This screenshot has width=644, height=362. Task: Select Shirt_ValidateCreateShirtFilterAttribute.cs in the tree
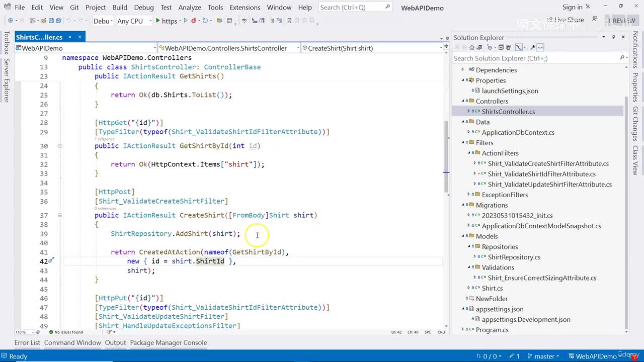coord(548,163)
